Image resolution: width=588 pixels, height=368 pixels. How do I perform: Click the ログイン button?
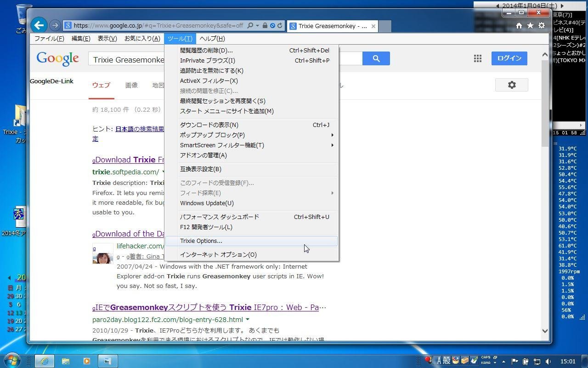(x=509, y=58)
